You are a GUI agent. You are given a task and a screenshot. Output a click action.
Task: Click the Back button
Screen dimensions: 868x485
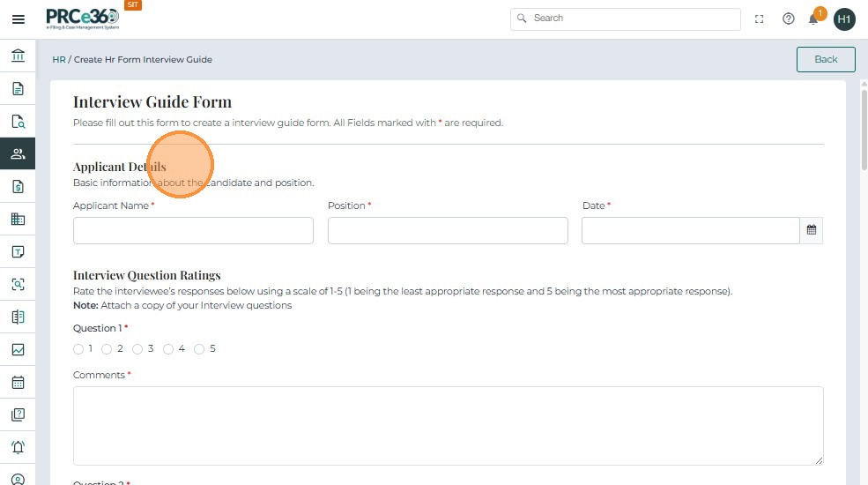pos(826,59)
